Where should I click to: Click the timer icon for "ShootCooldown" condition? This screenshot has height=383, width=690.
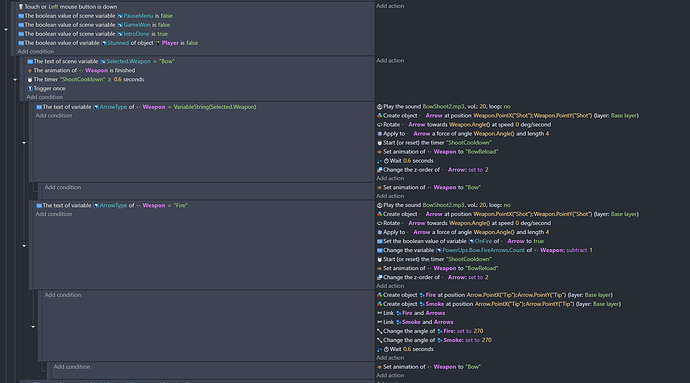pos(30,80)
